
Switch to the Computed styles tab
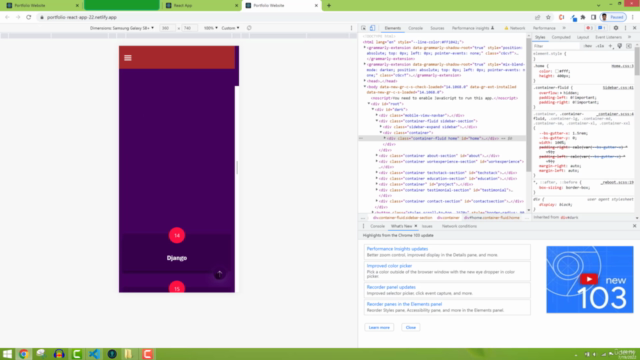[561, 37]
